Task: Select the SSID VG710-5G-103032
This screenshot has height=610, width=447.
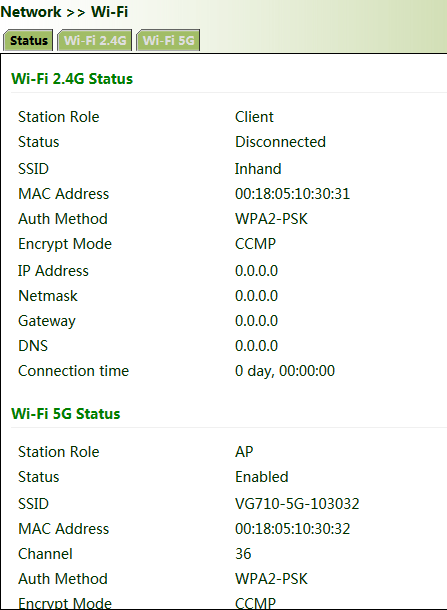Action: point(297,504)
